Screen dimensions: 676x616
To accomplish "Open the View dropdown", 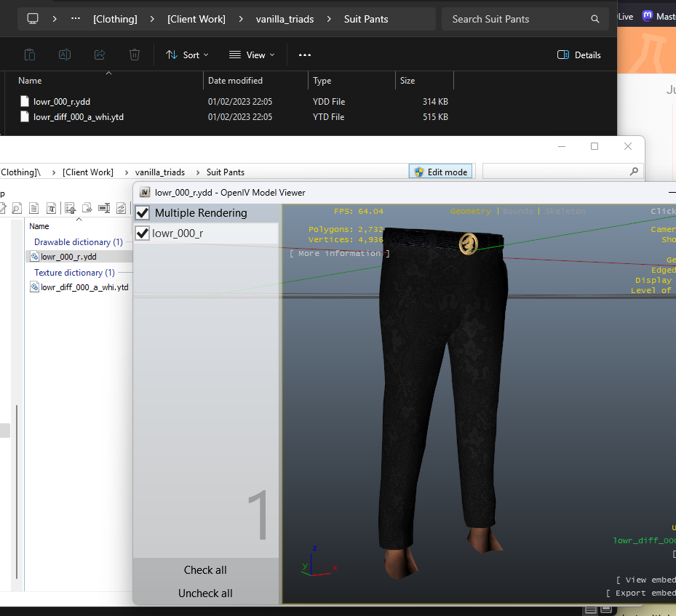I will pyautogui.click(x=252, y=55).
